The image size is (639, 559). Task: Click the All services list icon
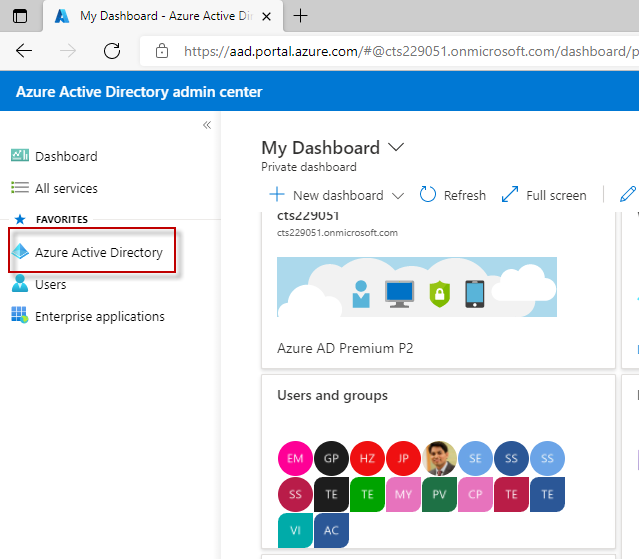(20, 188)
